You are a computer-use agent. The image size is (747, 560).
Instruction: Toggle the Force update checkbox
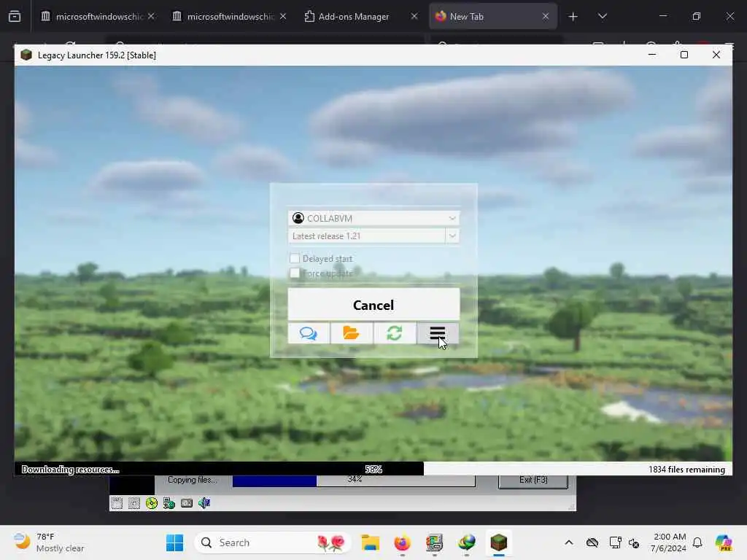(295, 273)
